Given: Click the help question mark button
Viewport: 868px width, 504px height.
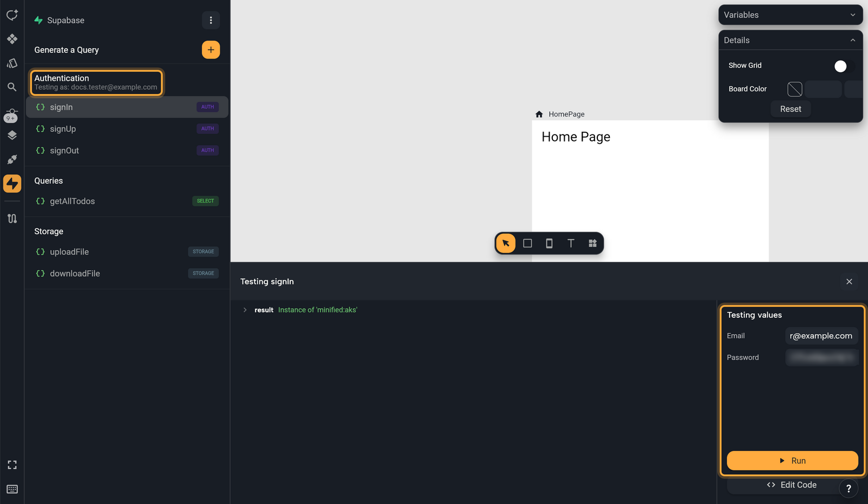Looking at the screenshot, I should [x=848, y=488].
